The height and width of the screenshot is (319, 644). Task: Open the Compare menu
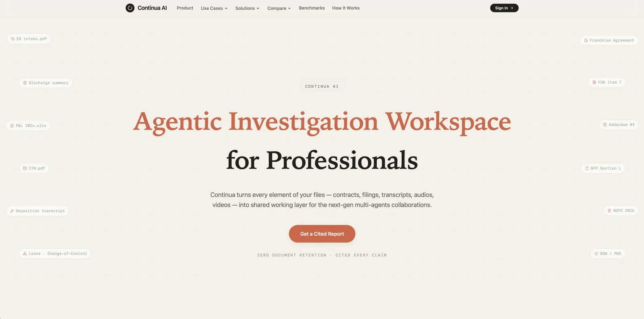tap(279, 8)
